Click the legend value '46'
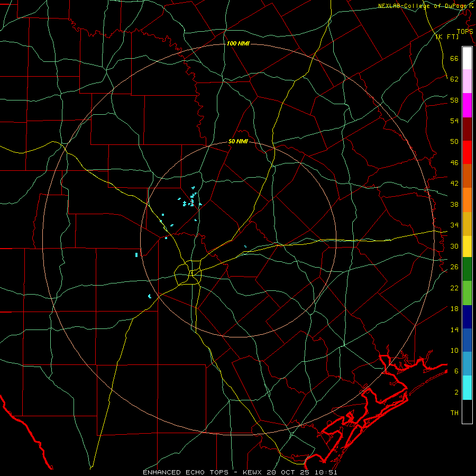The image size is (476, 476). coord(454,162)
